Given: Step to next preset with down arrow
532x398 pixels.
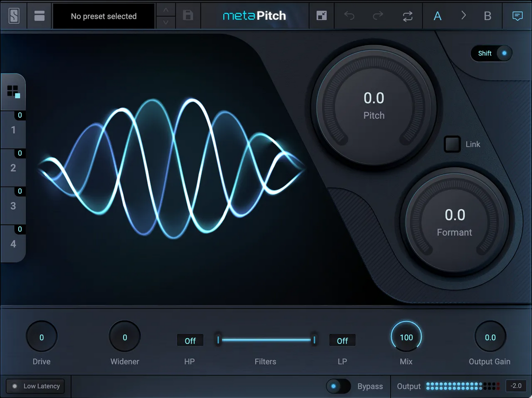Looking at the screenshot, I should coord(166,22).
